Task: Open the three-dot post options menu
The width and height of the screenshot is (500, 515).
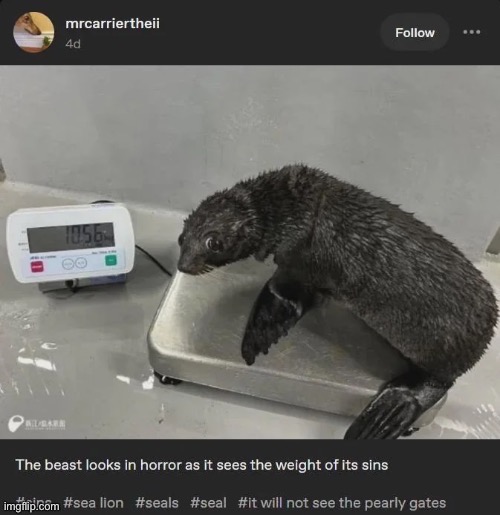Action: pos(472,32)
